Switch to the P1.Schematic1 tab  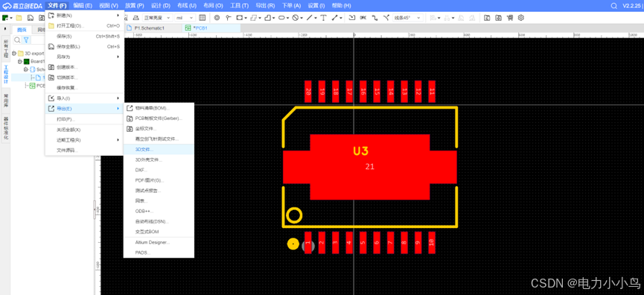[x=153, y=28]
